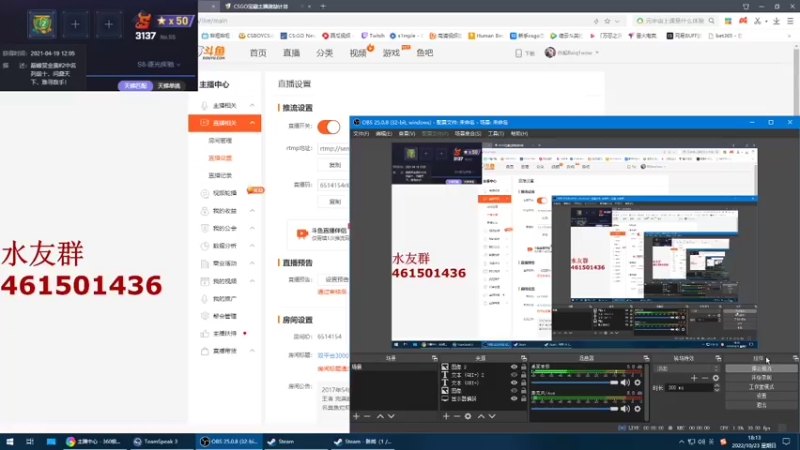800x450 pixels.
Task: Move selected source down
Action: click(492, 416)
